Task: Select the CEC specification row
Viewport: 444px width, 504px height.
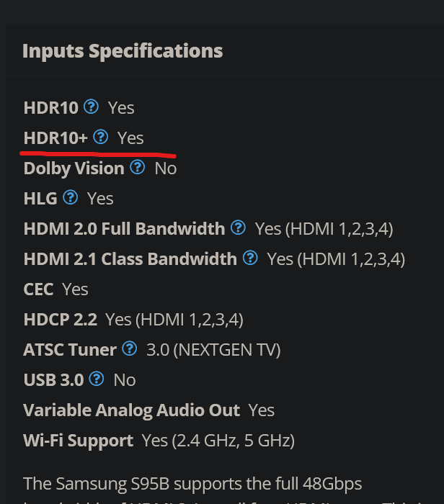Action: [x=55, y=289]
